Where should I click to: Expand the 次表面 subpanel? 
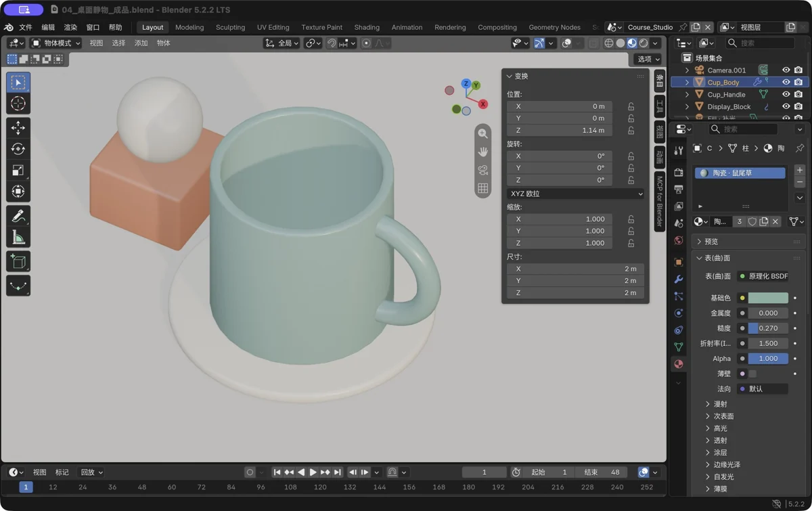[723, 416]
